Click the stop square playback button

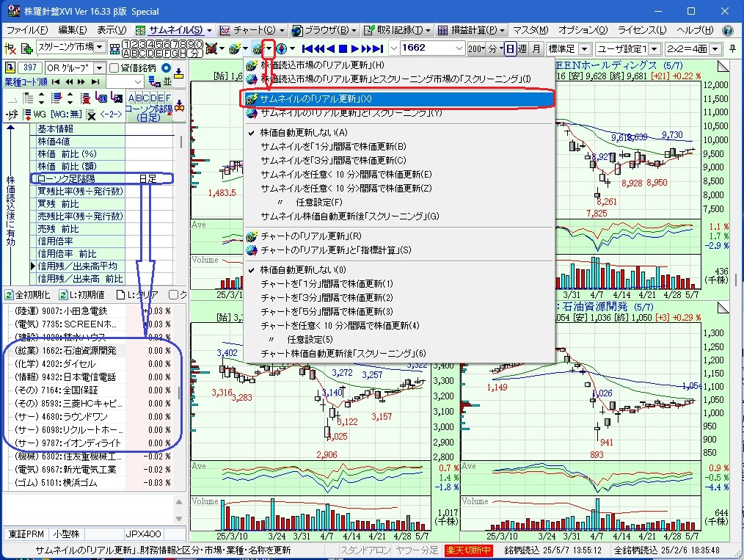[x=343, y=48]
